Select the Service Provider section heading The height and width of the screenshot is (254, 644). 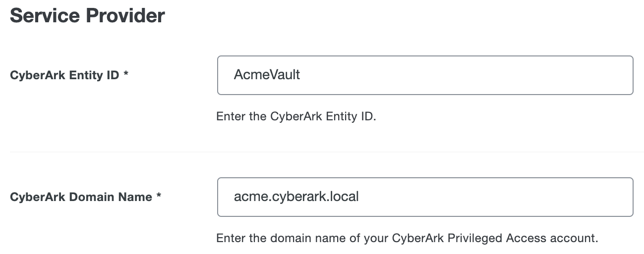coord(87,16)
